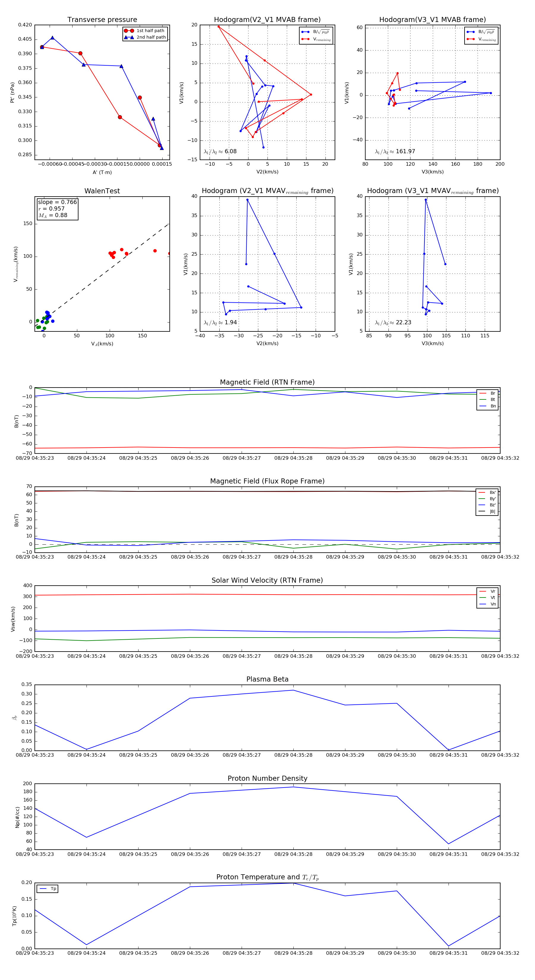Select the "By'" legend entry

pos(487,499)
